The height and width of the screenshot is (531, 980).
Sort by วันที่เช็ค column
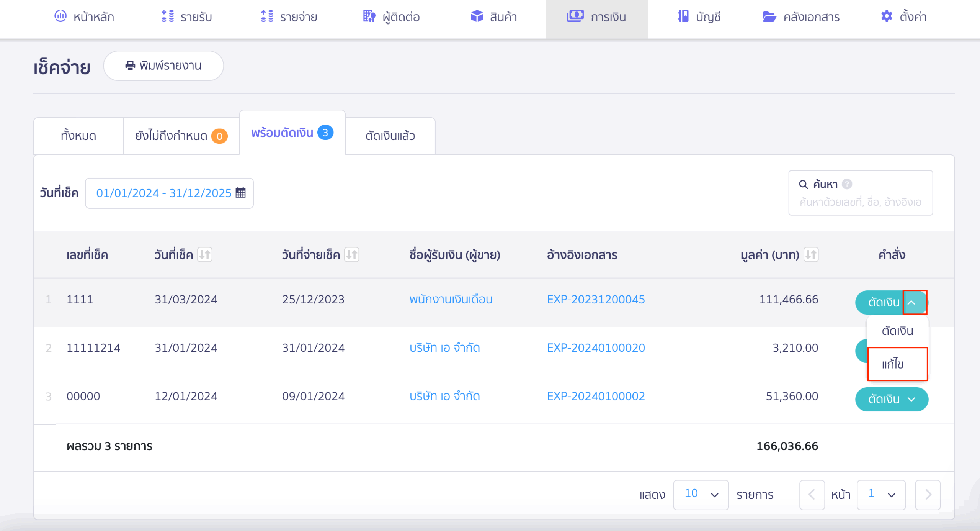tap(205, 255)
